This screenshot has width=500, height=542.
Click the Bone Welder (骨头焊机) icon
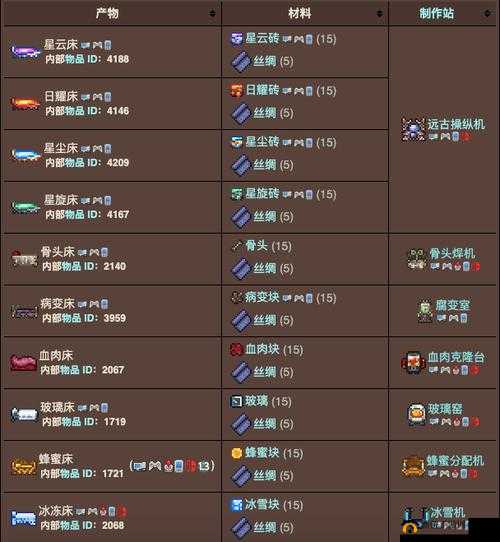point(417,259)
